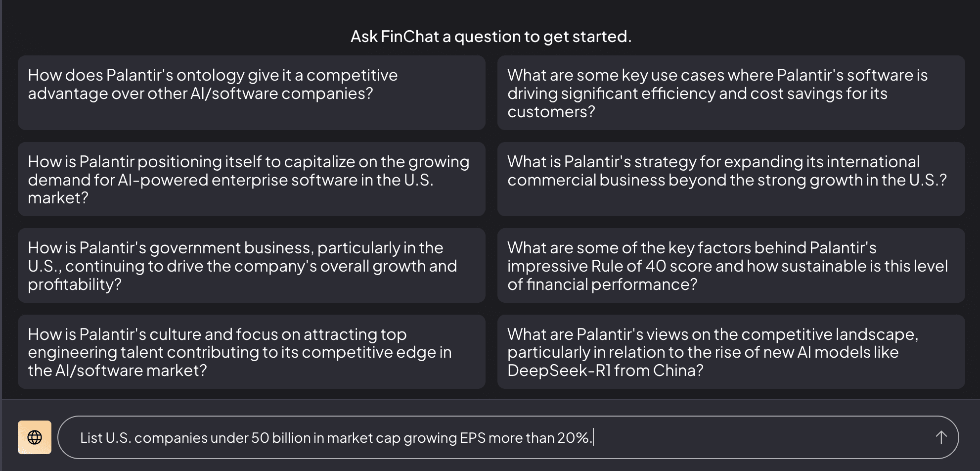980x471 pixels.
Task: Submit the typed EPS growth query
Action: pos(941,437)
